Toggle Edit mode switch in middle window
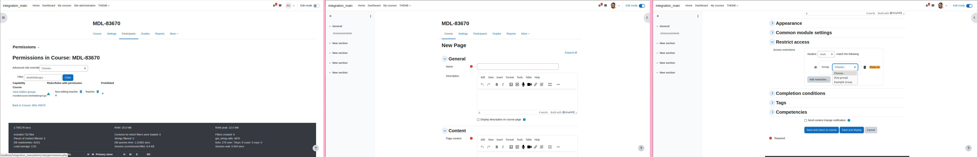The image size is (980, 157). pyautogui.click(x=642, y=6)
